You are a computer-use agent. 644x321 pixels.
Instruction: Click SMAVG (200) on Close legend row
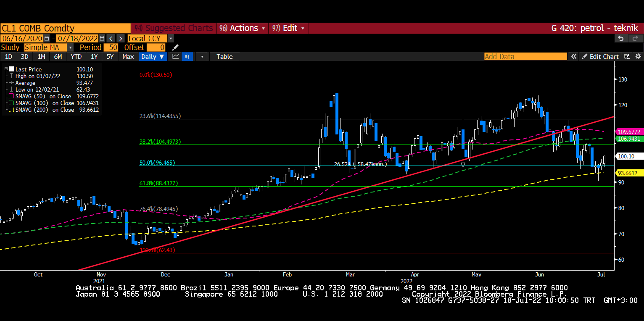tap(54, 110)
